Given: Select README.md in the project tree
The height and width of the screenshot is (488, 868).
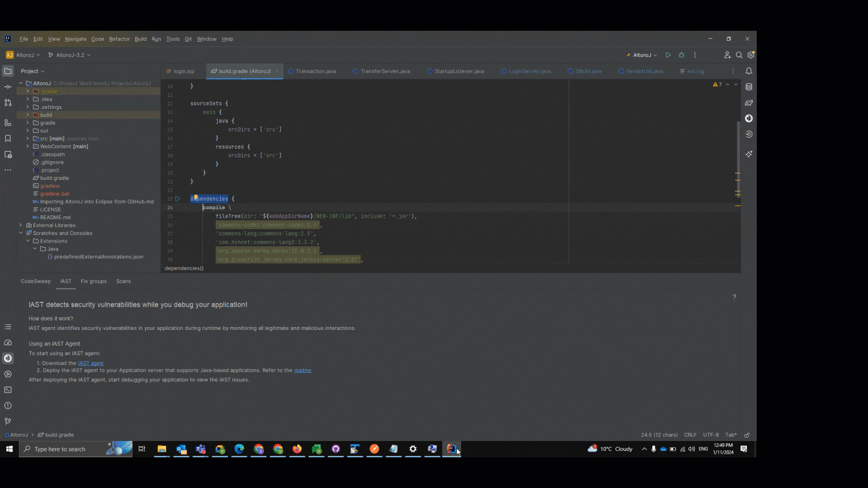Looking at the screenshot, I should coord(55,217).
